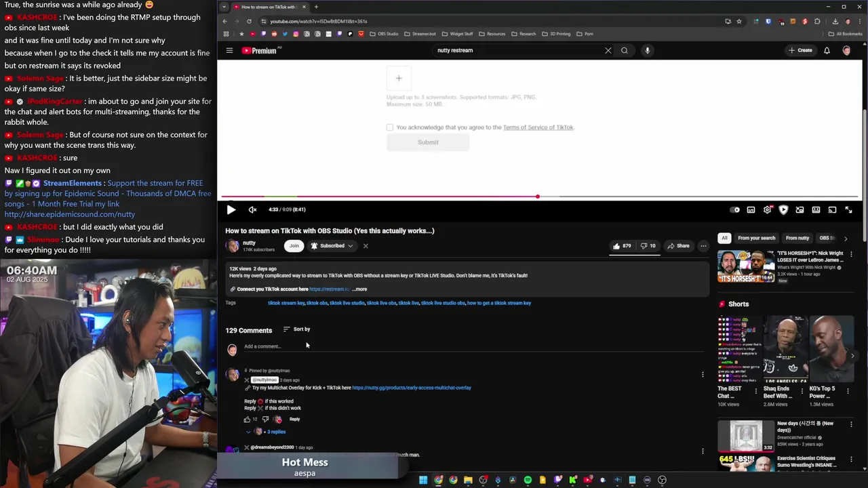Select the From nutty chip
This screenshot has height=488, width=868.
(x=797, y=238)
